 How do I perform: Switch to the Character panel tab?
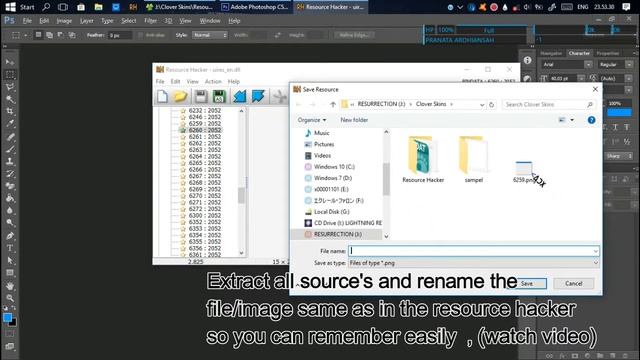coord(579,53)
